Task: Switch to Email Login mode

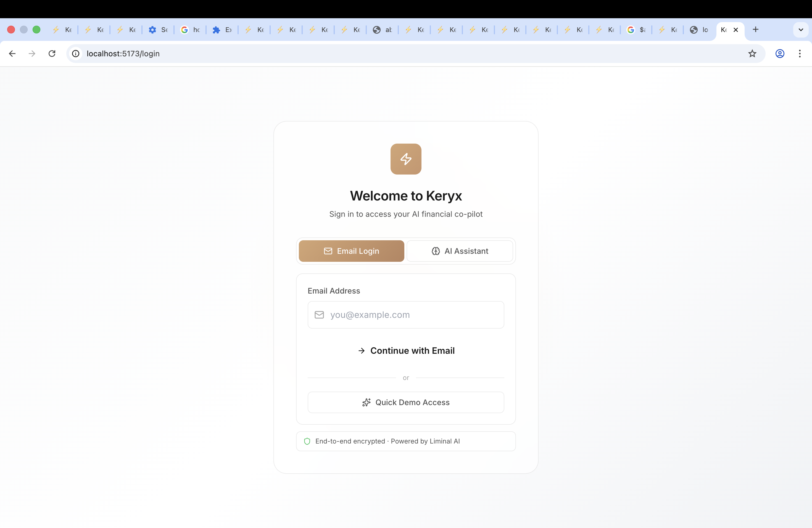Action: pos(351,251)
